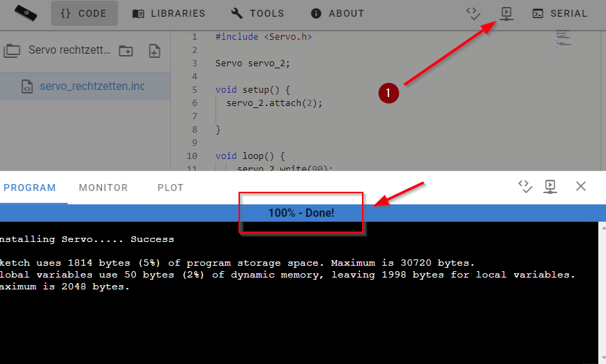The image size is (606, 364).
Task: Add a new file to the project
Action: point(155,50)
